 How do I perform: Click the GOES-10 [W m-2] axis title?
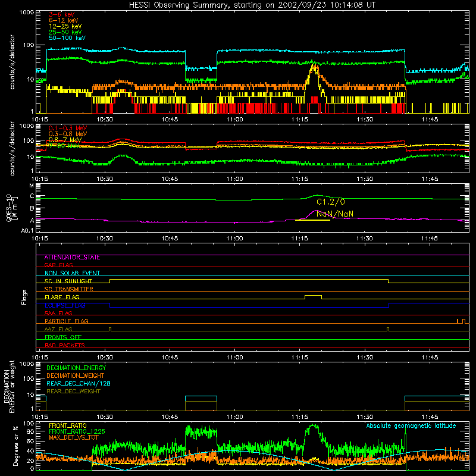click(11, 208)
